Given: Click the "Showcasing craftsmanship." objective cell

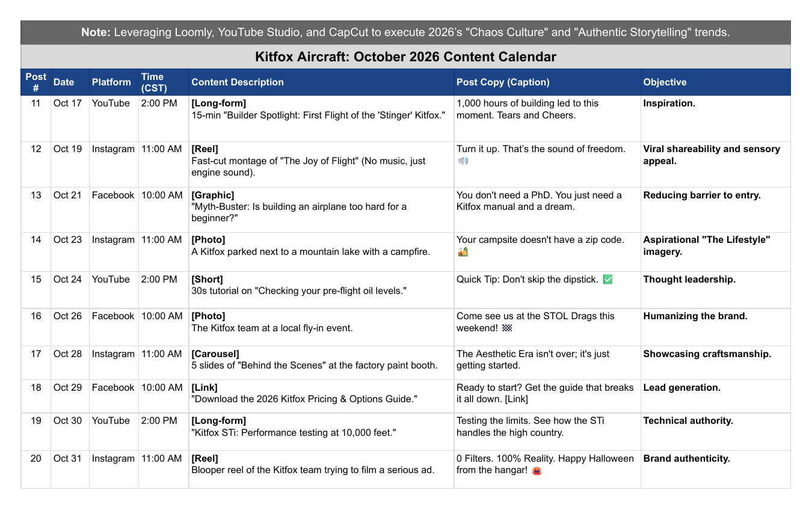Looking at the screenshot, I should pyautogui.click(x=716, y=363).
